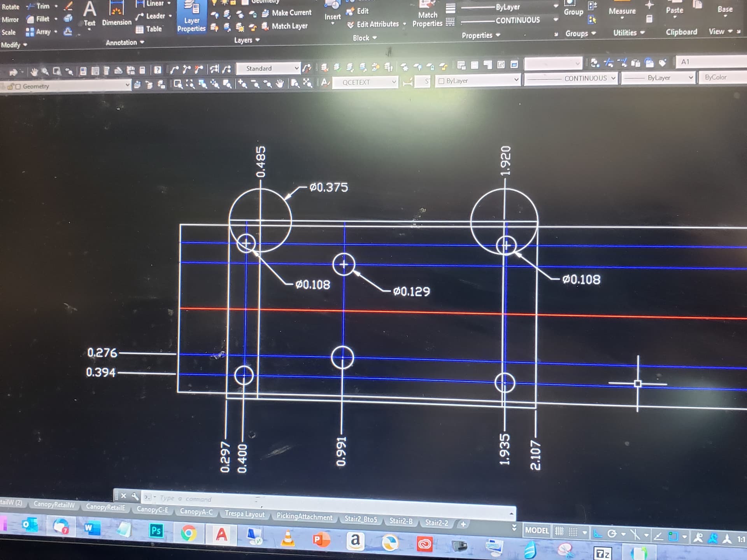Select the Measure utility
Screen dimensions: 747x560
click(622, 11)
